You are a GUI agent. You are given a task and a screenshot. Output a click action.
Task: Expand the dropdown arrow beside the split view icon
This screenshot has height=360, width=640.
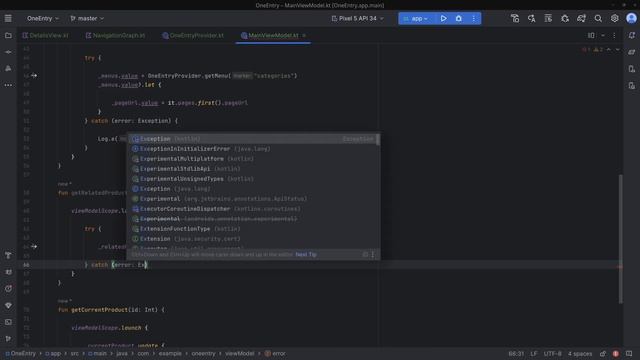tap(602, 36)
